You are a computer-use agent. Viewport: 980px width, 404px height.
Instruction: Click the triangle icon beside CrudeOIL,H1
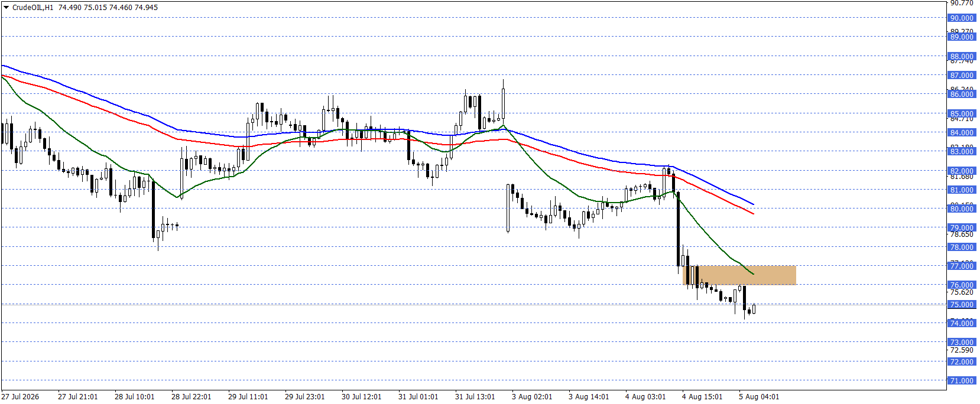pos(7,8)
